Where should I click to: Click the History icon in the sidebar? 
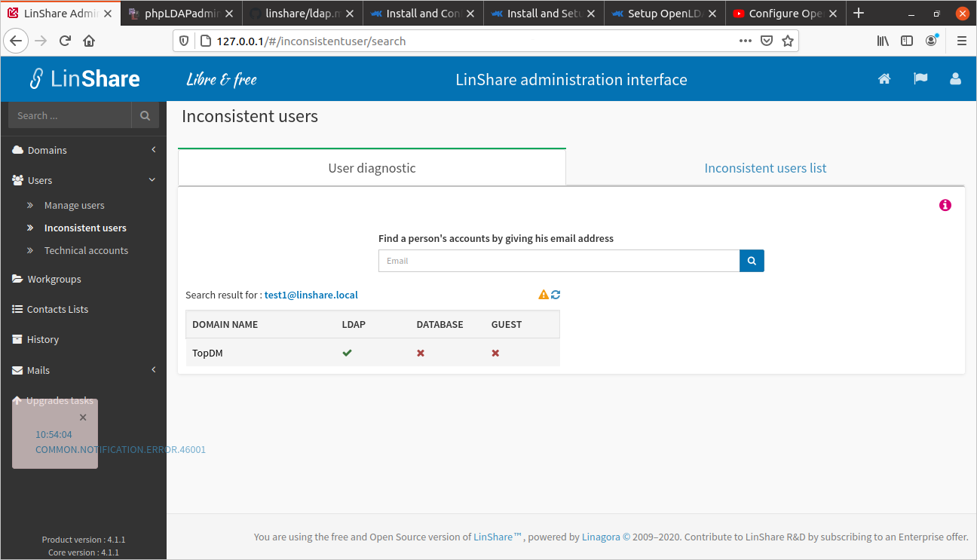pyautogui.click(x=17, y=339)
